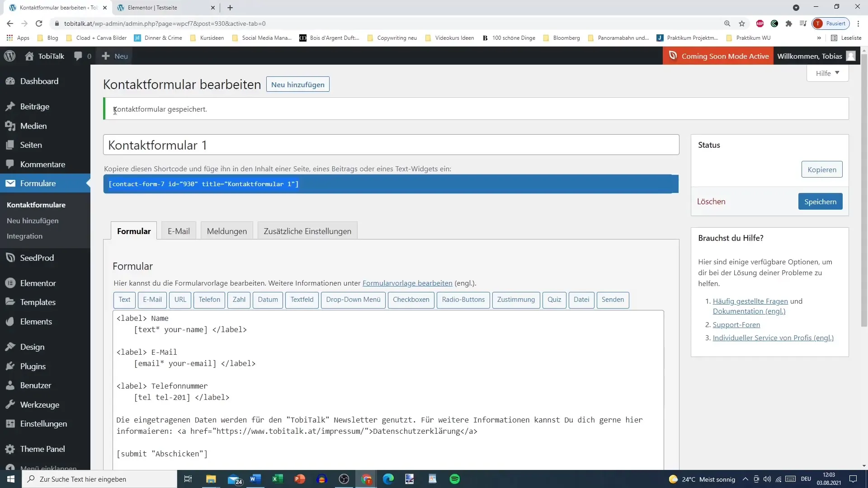Switch to the Meldungen tab
The width and height of the screenshot is (868, 488).
[226, 231]
